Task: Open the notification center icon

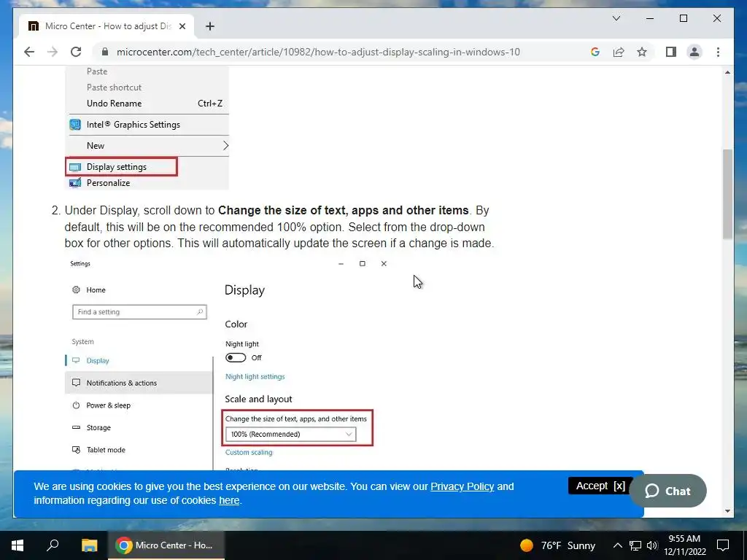Action: tap(723, 545)
